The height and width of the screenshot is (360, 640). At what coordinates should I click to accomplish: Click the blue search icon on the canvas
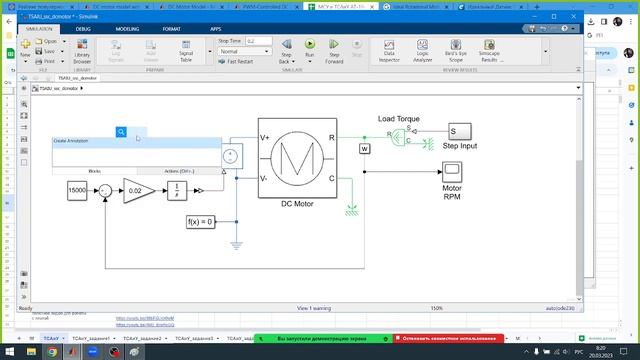[121, 132]
